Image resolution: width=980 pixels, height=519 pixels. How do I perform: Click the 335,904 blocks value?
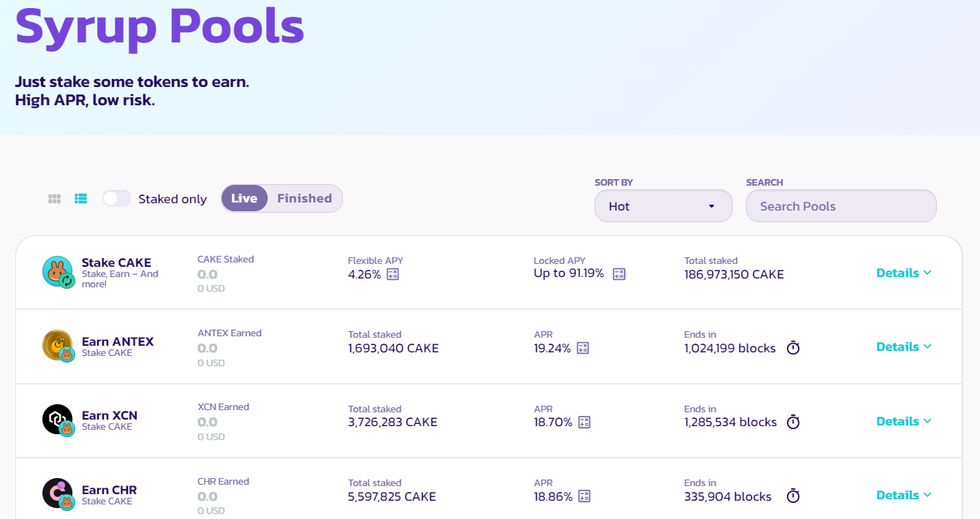pos(728,497)
